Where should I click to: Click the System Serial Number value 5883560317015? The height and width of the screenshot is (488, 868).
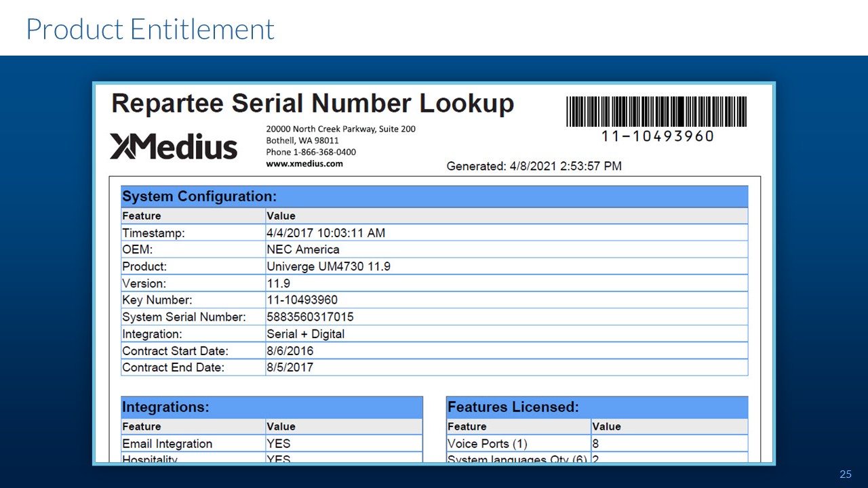310,317
